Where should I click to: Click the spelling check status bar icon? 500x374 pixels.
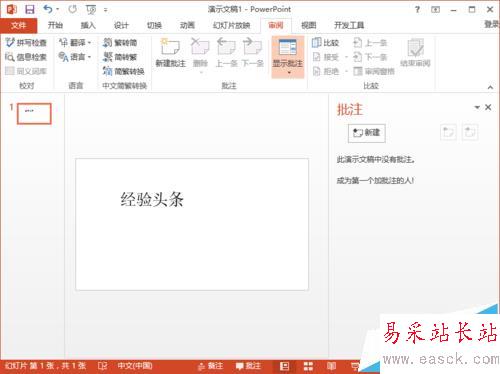[102, 366]
